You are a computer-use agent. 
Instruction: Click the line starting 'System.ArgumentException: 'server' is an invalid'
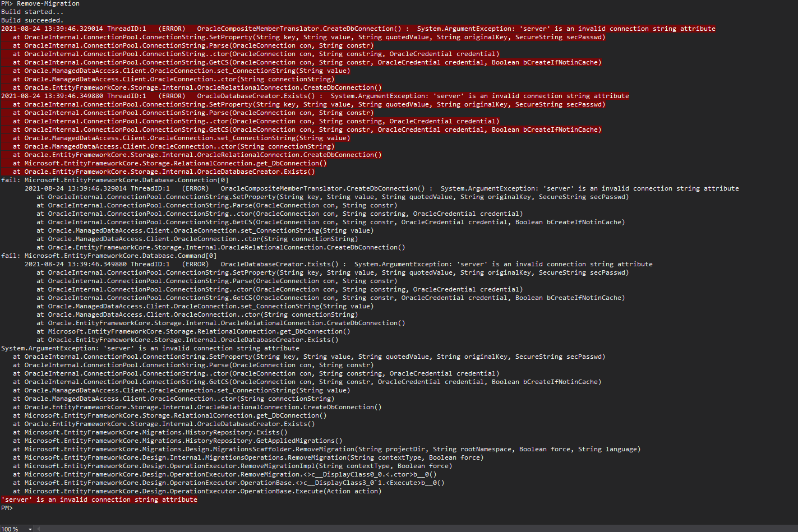(x=150, y=348)
